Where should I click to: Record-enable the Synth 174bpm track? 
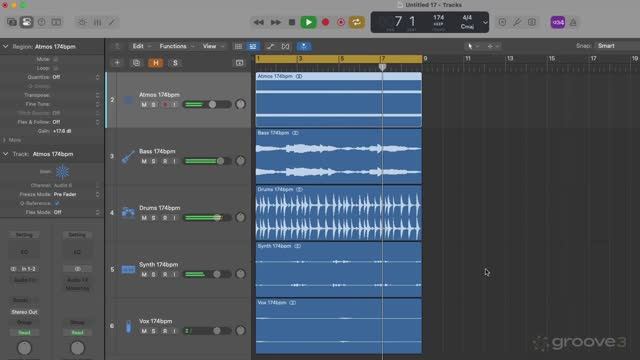[x=165, y=275]
